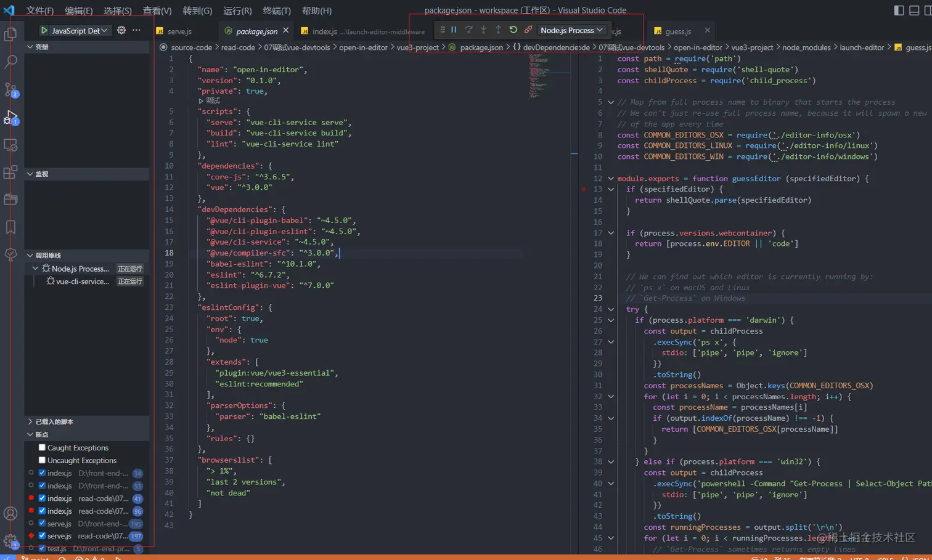Click the debug Step Into button
This screenshot has height=560, width=932.
[483, 30]
